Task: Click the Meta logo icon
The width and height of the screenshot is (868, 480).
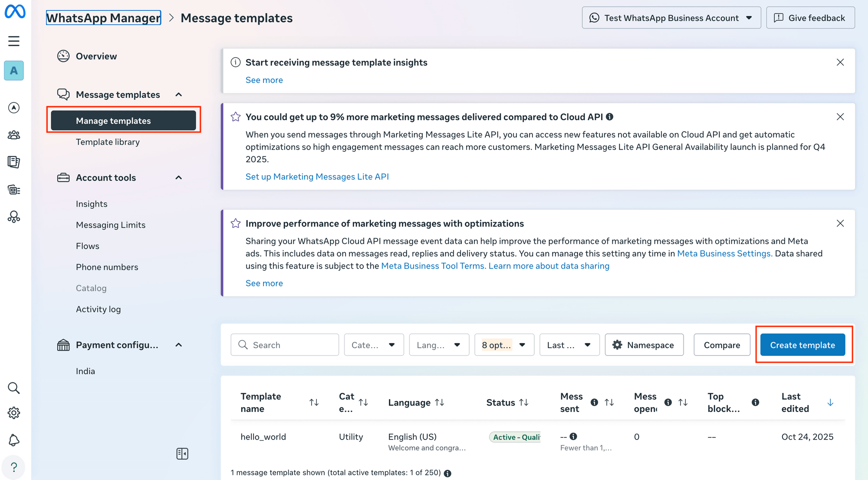Action: tap(15, 12)
